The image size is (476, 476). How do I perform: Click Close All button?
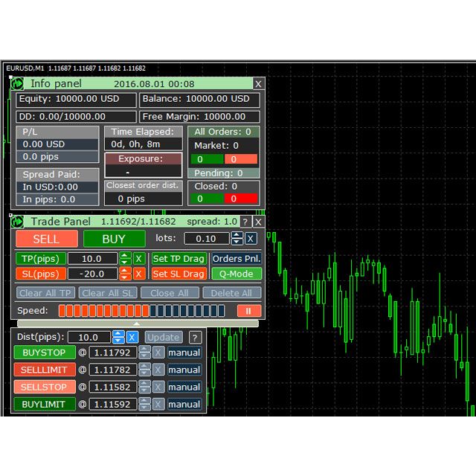click(x=170, y=293)
